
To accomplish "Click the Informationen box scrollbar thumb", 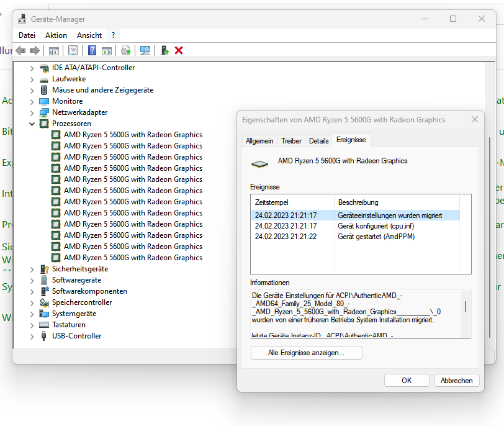I will 466,306.
